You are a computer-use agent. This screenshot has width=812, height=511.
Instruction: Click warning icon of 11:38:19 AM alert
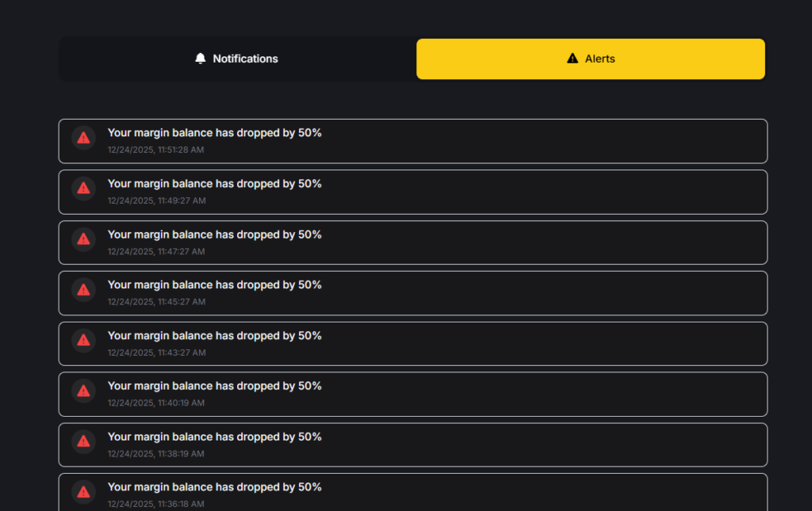point(83,441)
